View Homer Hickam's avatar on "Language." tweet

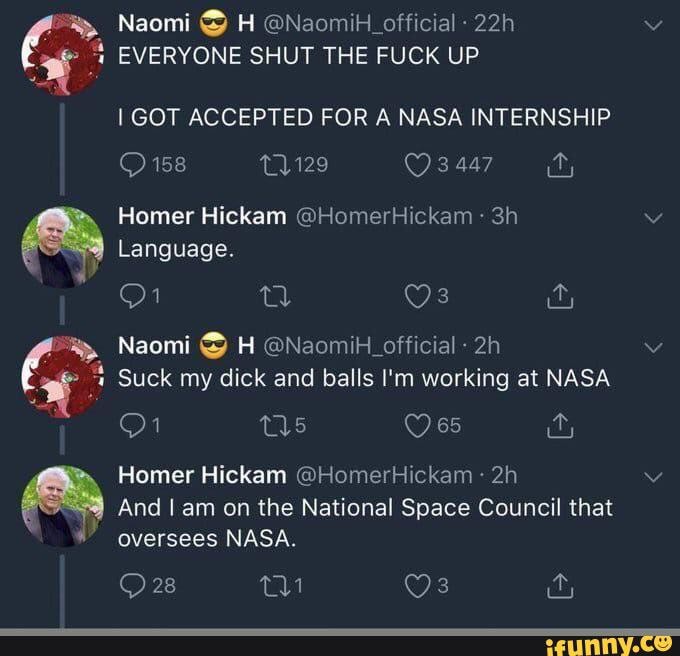[x=62, y=246]
